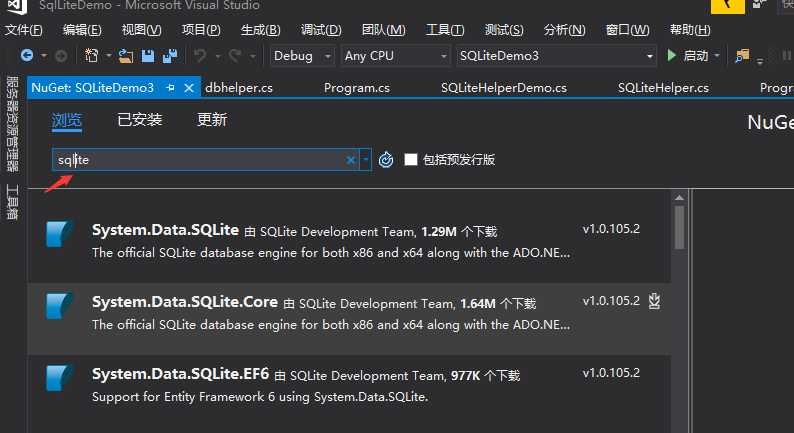Click the Save floppy disk icon
Viewport: 794px width, 433px height.
pyautogui.click(x=148, y=56)
